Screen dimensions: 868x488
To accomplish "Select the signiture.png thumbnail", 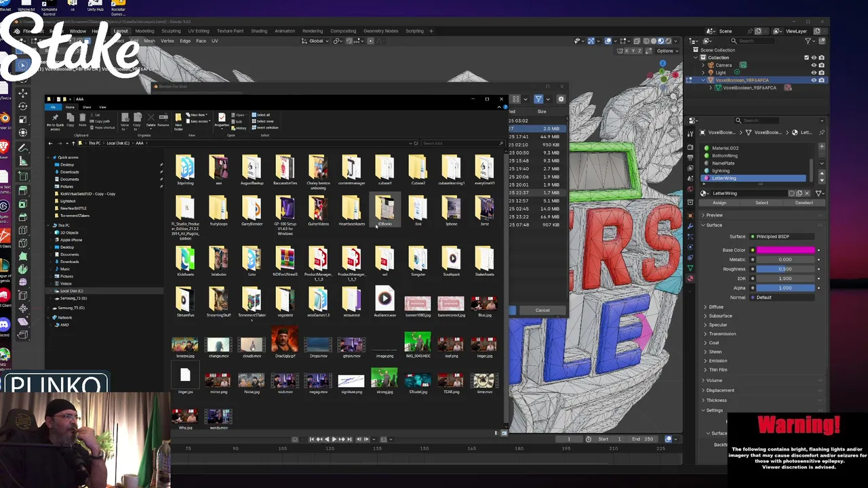I will [x=351, y=383].
